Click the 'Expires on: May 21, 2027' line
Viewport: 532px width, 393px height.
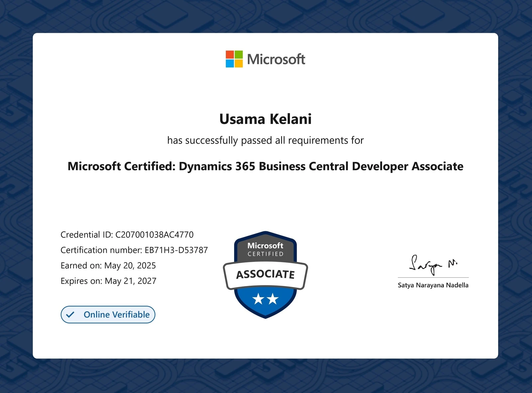[108, 281]
